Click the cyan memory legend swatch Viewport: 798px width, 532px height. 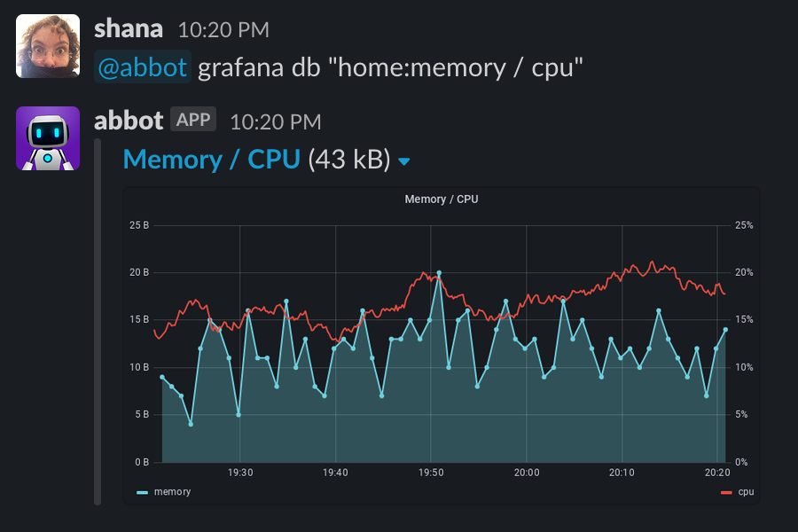pyautogui.click(x=143, y=491)
